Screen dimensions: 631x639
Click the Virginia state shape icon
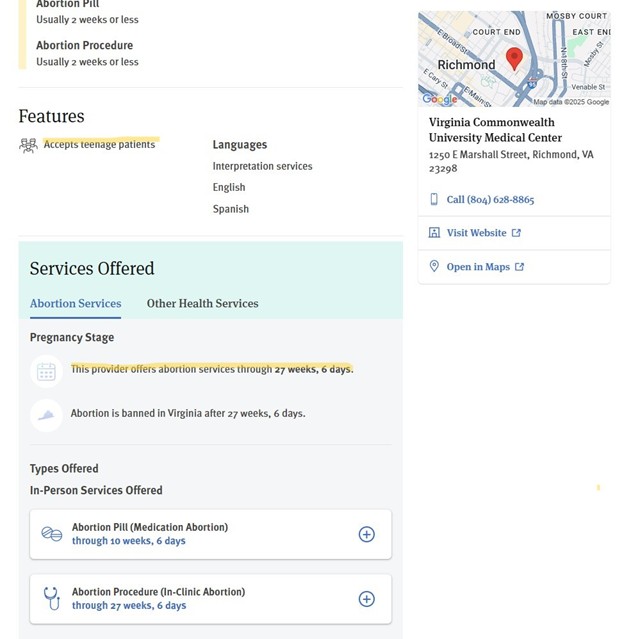pyautogui.click(x=46, y=415)
